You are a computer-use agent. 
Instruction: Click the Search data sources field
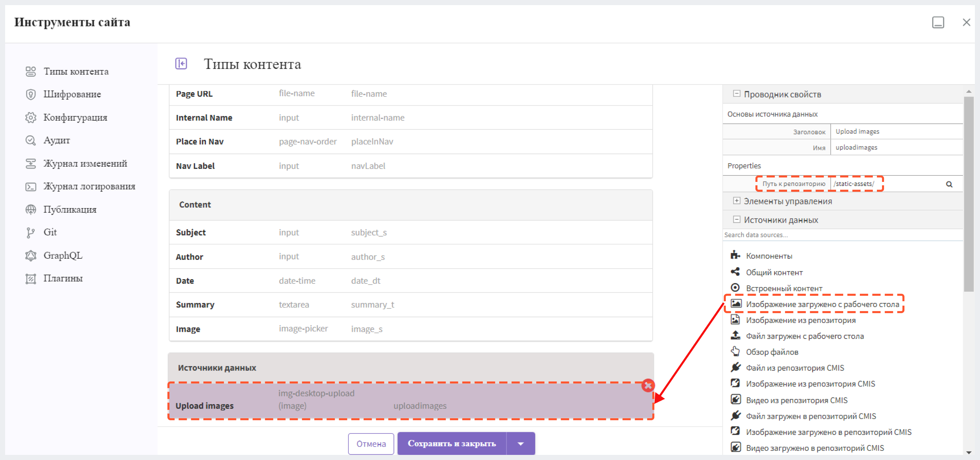pyautogui.click(x=842, y=235)
